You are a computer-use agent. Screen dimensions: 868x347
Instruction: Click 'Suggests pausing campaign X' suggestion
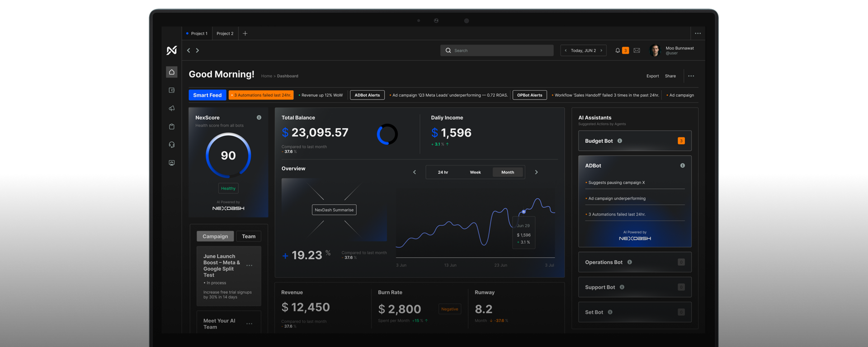[x=617, y=183]
